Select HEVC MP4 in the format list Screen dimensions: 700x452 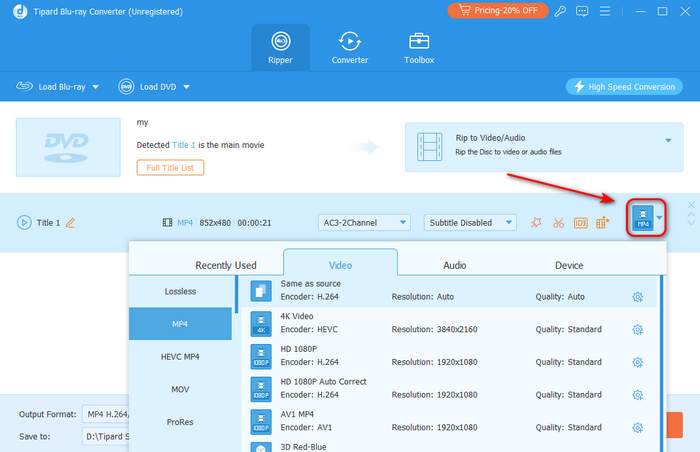click(x=180, y=356)
